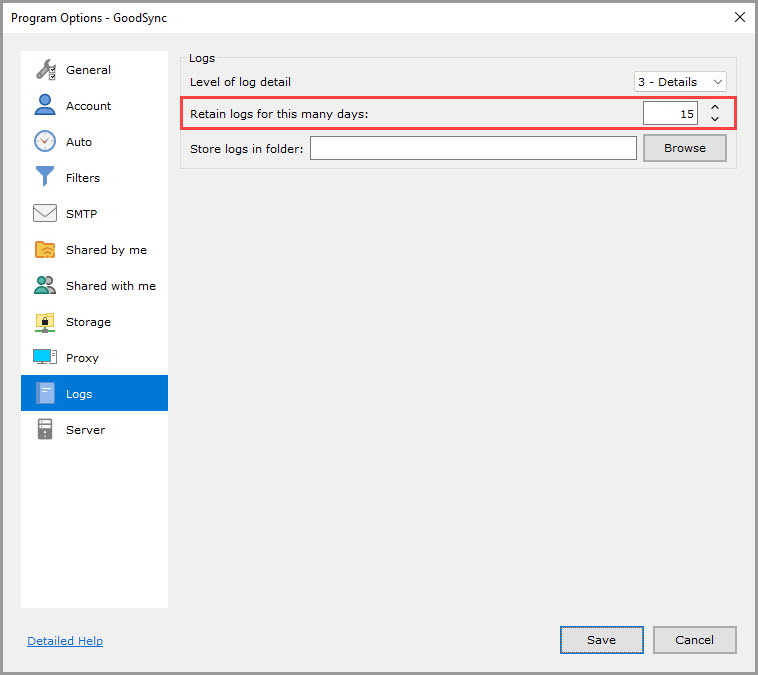
Task: Click the retain logs days number field
Action: (670, 113)
